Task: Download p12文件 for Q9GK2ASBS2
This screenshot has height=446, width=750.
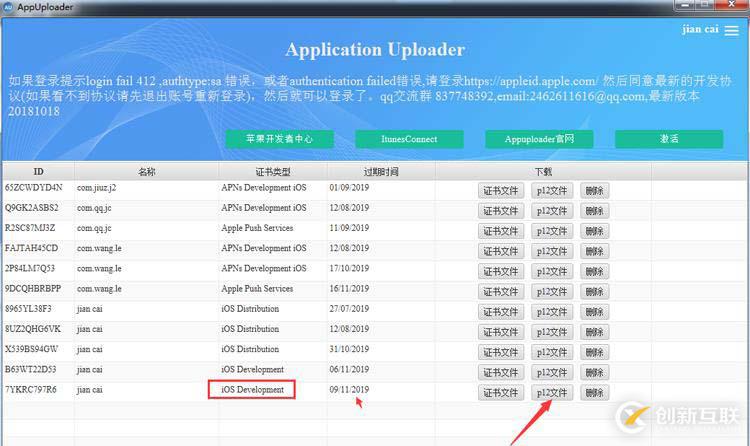Action: pyautogui.click(x=552, y=211)
